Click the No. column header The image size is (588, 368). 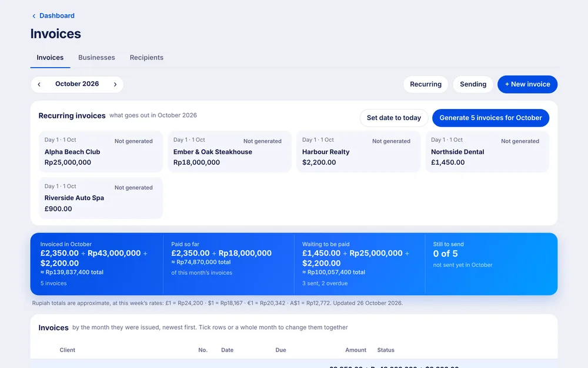[x=203, y=350]
